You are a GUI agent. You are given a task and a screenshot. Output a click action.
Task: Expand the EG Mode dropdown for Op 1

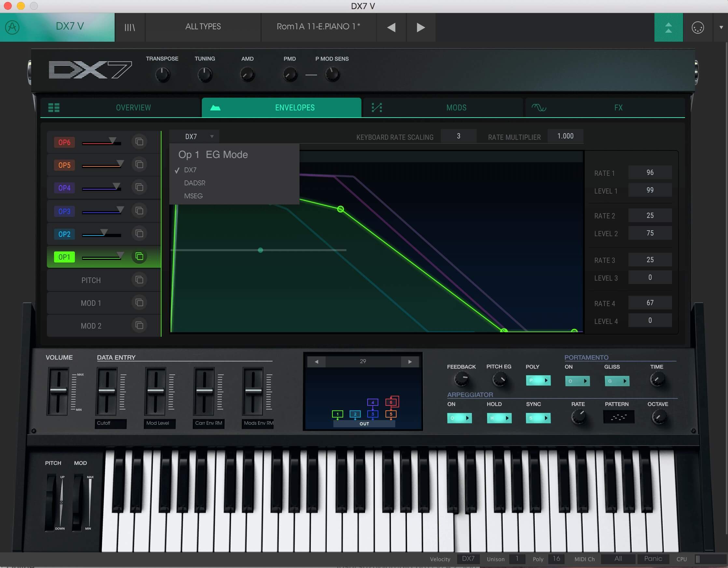point(198,136)
